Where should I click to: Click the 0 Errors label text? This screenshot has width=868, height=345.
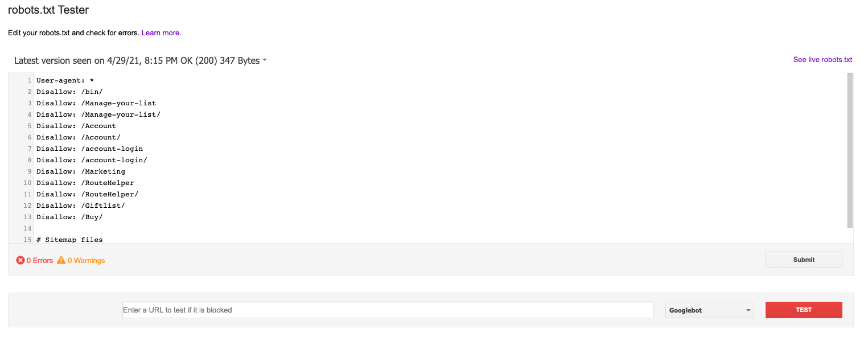click(x=40, y=261)
